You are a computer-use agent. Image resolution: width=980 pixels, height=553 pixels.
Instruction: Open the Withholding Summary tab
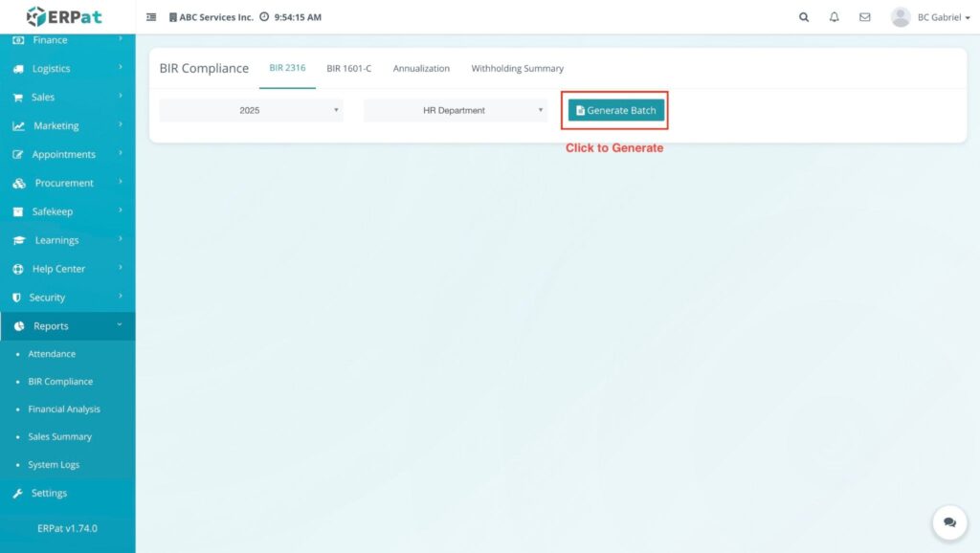pyautogui.click(x=517, y=69)
